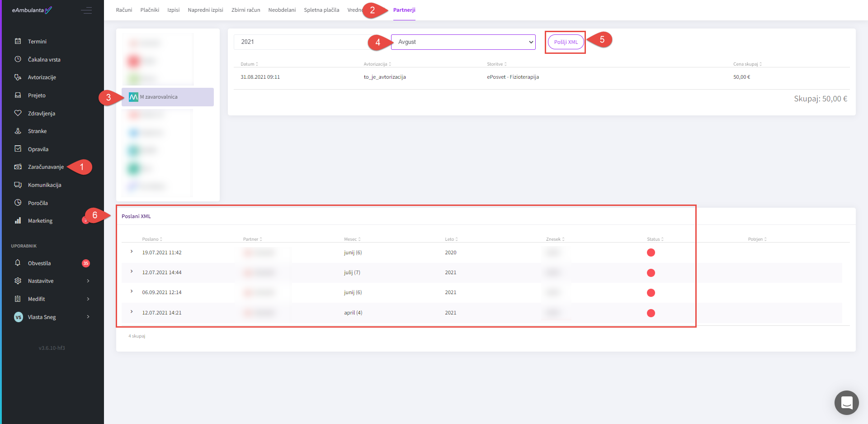The height and width of the screenshot is (424, 868).
Task: Expand the 06.09.2021 12:14 XML row
Action: pyautogui.click(x=132, y=291)
